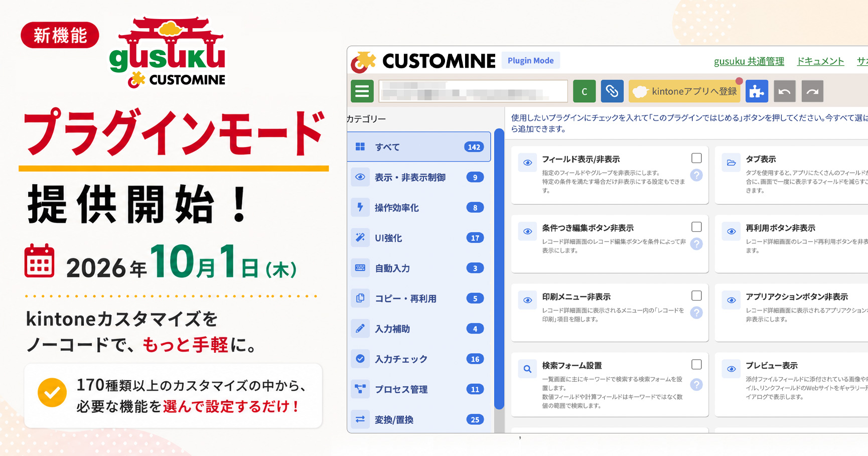Open help for 印刷メニュー非表示

point(696,313)
